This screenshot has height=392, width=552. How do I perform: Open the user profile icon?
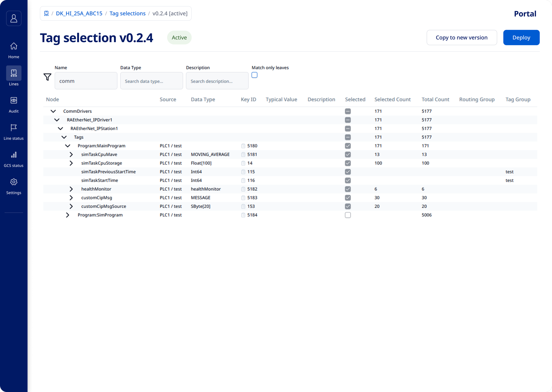(14, 18)
